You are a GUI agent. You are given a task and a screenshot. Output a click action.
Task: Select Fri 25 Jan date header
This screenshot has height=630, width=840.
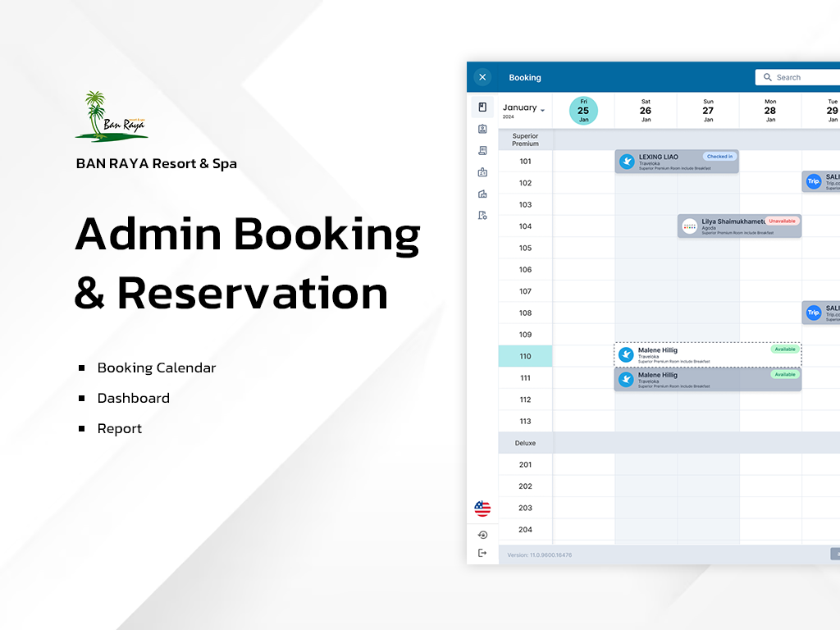point(583,111)
